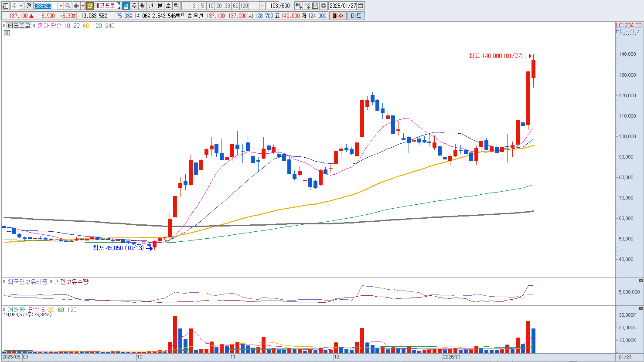
Task: Select the 분 minute chart period
Action: (x=160, y=6)
